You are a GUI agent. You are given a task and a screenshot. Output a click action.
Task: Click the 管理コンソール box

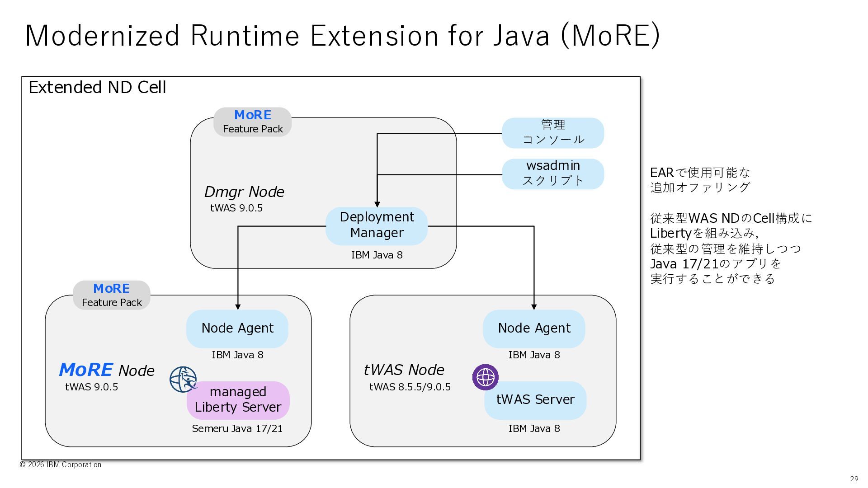pyautogui.click(x=553, y=132)
